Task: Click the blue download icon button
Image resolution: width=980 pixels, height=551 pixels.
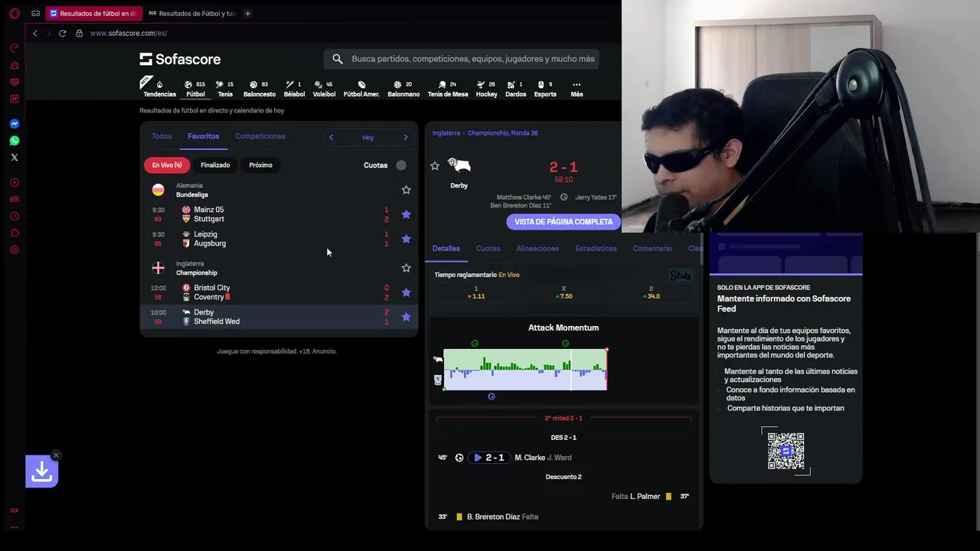Action: [x=41, y=471]
